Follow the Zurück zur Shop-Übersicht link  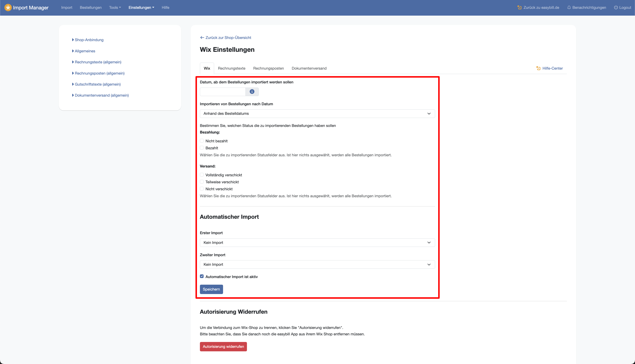(x=226, y=37)
